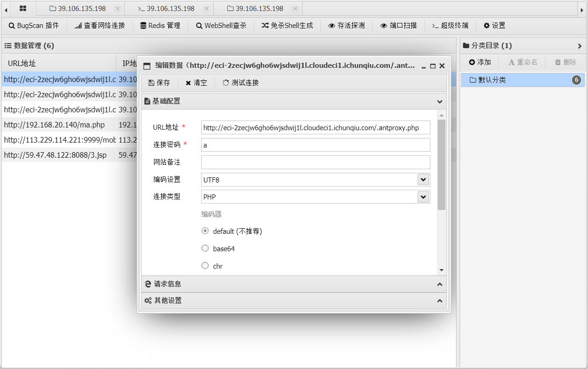
Task: Close the 编辑数据 dialog
Action: tap(442, 66)
